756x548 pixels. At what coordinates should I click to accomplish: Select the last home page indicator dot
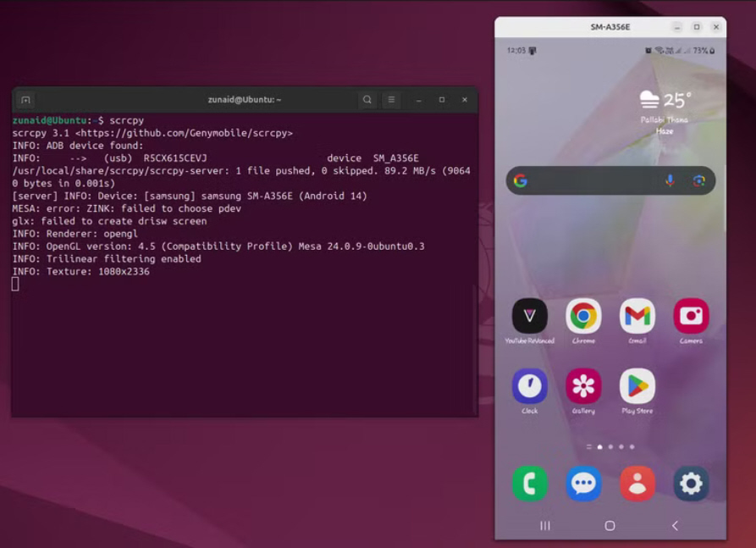[x=632, y=447]
